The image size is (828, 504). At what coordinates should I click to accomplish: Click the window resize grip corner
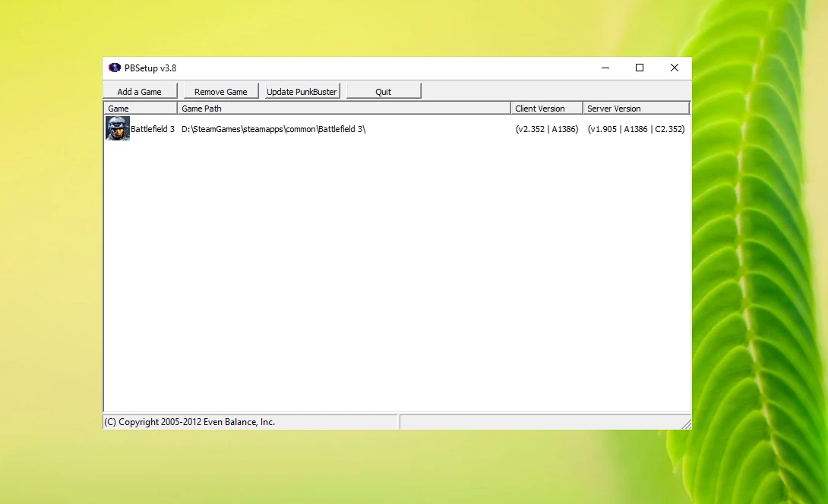[x=686, y=424]
